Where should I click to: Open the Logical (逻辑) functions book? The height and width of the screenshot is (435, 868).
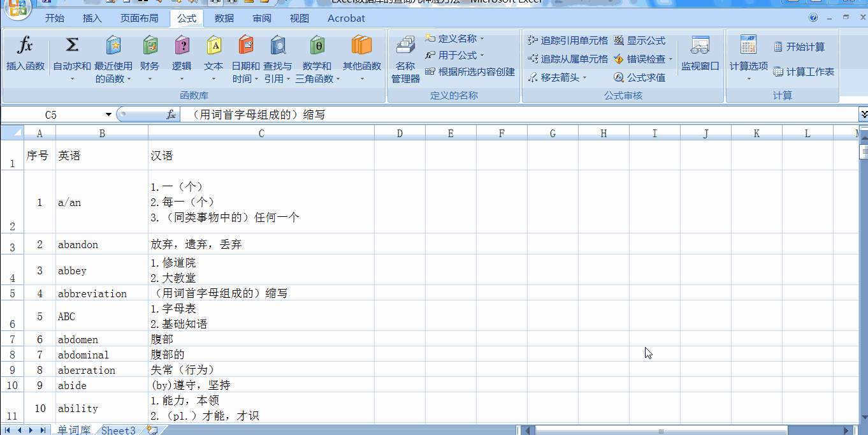click(182, 45)
